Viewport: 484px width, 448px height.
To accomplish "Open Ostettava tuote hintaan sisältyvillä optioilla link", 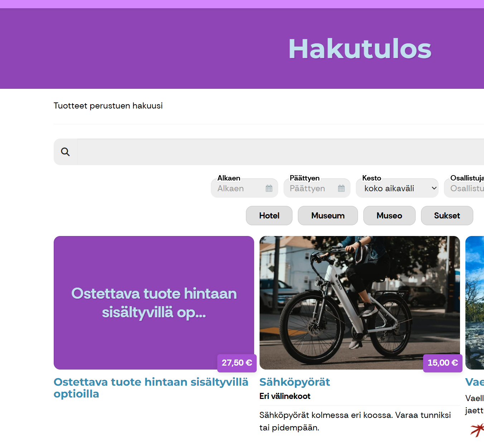I will [x=151, y=388].
